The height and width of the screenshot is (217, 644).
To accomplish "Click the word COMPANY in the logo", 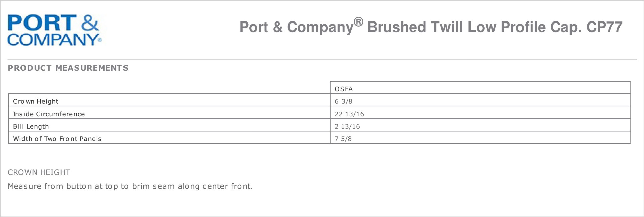I will [x=52, y=40].
